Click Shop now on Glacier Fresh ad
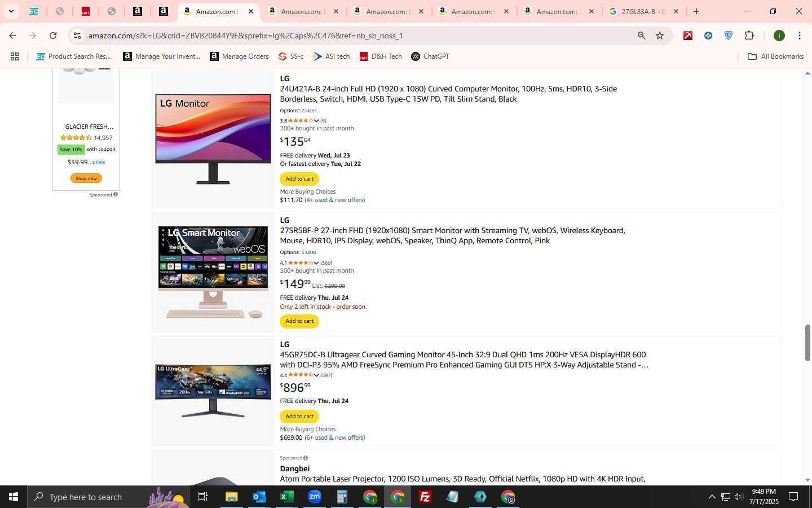The width and height of the screenshot is (812, 508). (x=86, y=178)
